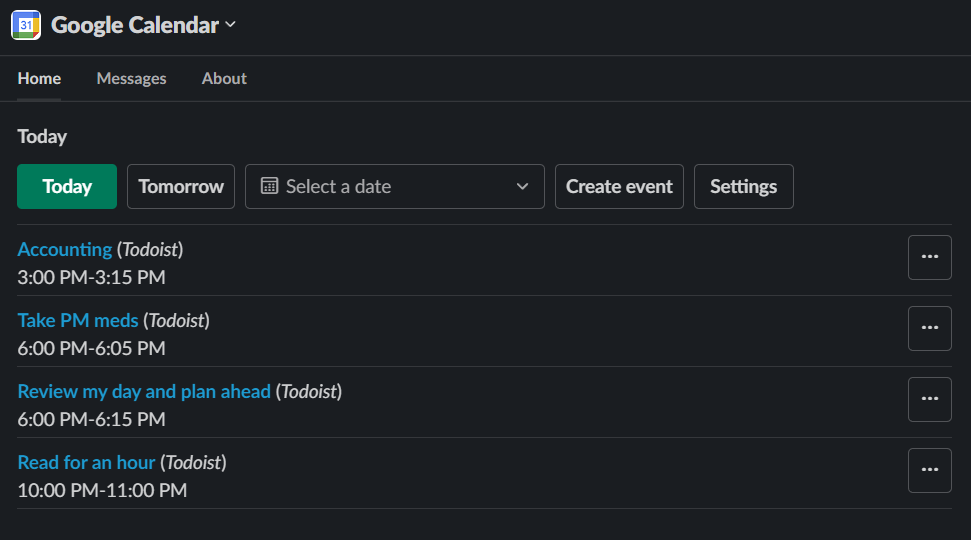Click the Create event button
The height and width of the screenshot is (540, 971).
pyautogui.click(x=619, y=186)
